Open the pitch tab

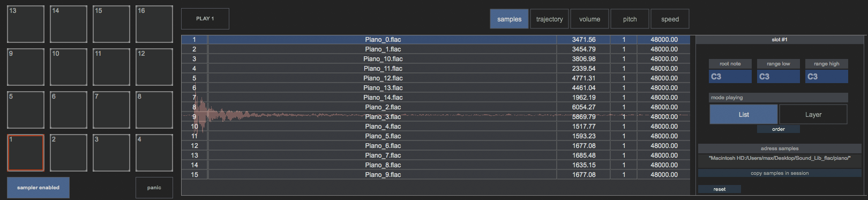[x=630, y=19]
